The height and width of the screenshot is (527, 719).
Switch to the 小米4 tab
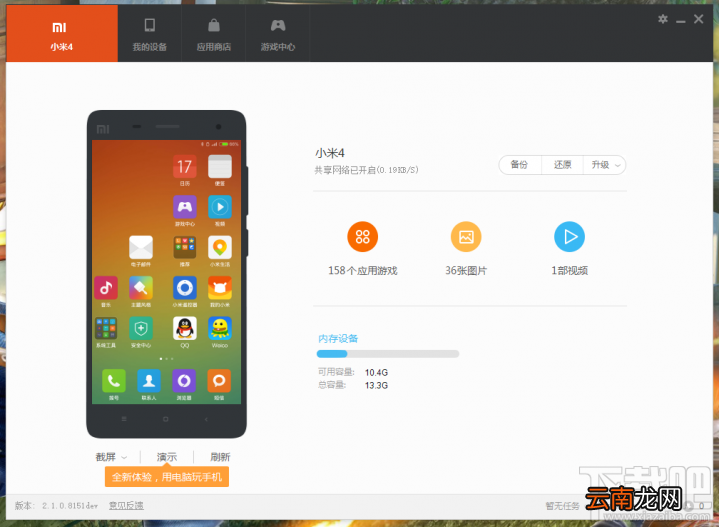(x=62, y=33)
